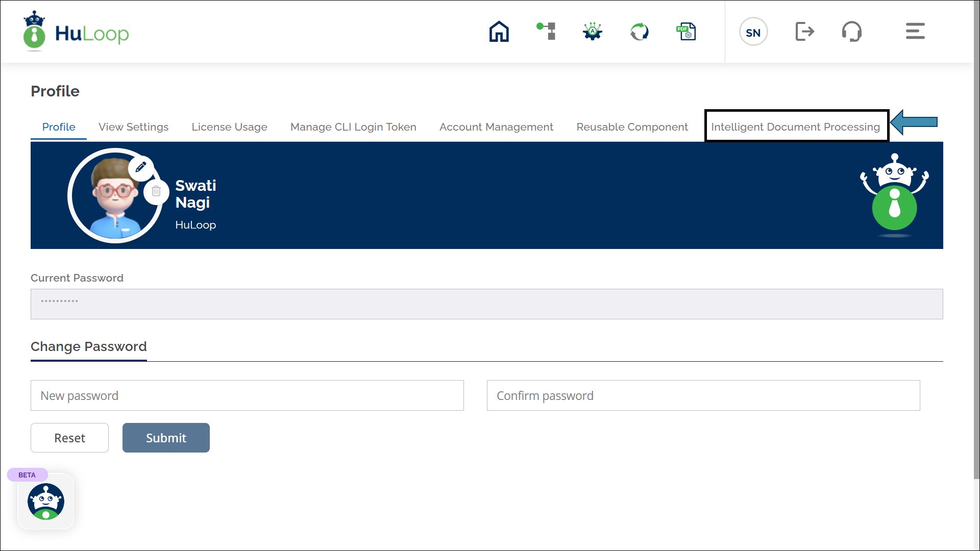Switch to Account Management tab
980x551 pixels.
496,127
